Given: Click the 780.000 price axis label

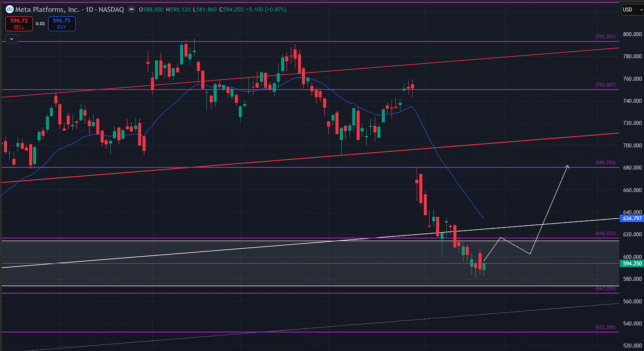Looking at the screenshot, I should coord(632,57).
